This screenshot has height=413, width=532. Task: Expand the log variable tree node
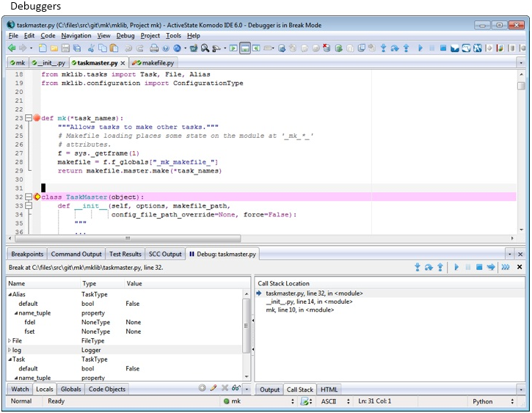tap(10, 350)
